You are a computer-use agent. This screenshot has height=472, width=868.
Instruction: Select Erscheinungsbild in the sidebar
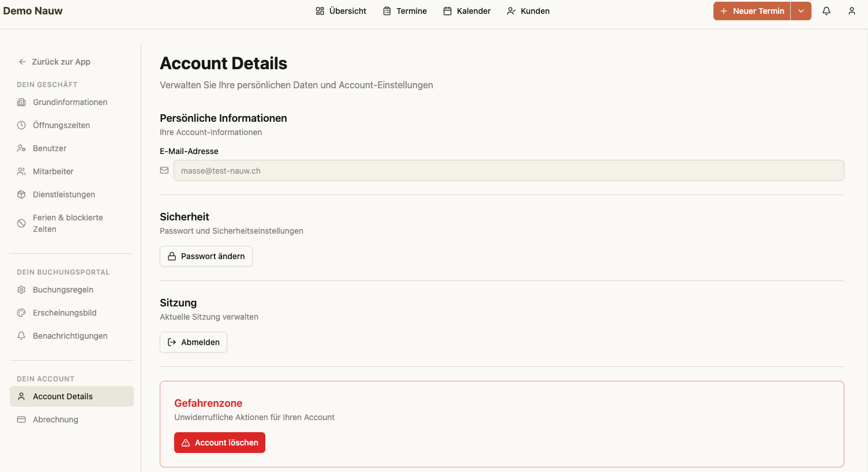72,313
